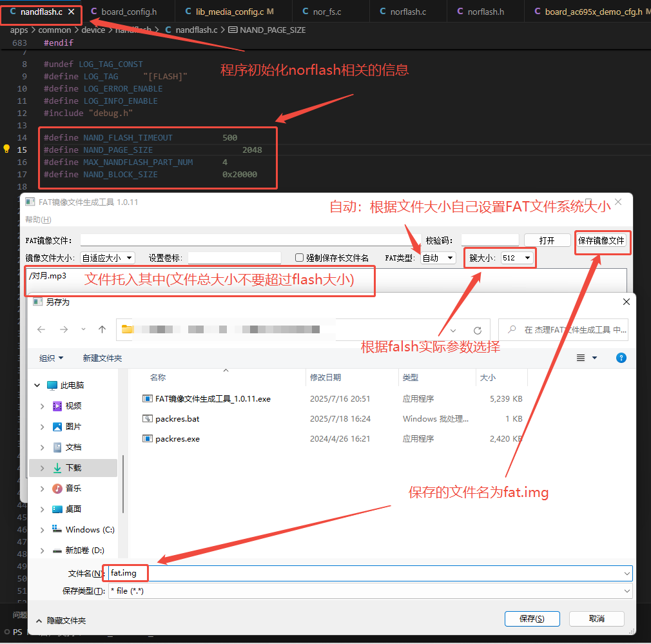The image size is (651, 644).
Task: Click the forward arrow in Save As dialog
Action: pos(64,329)
